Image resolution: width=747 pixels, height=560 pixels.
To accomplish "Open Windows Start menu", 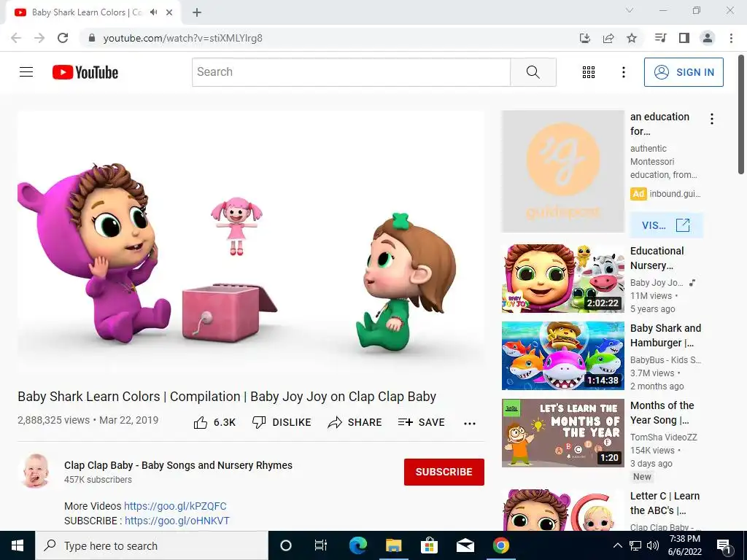I will (x=18, y=545).
